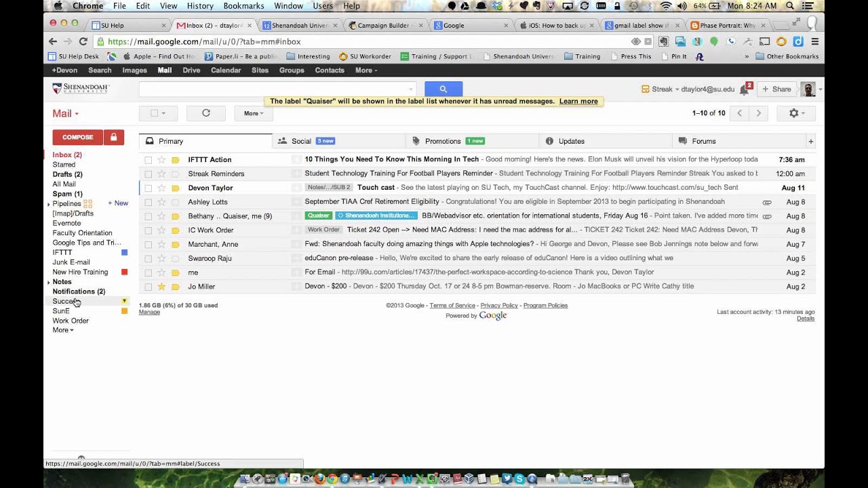Open the Updates tab
868x488 pixels.
(606, 141)
